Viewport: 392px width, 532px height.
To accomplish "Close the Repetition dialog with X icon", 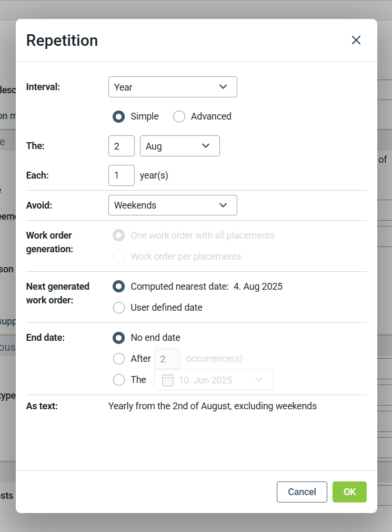I will [356, 41].
